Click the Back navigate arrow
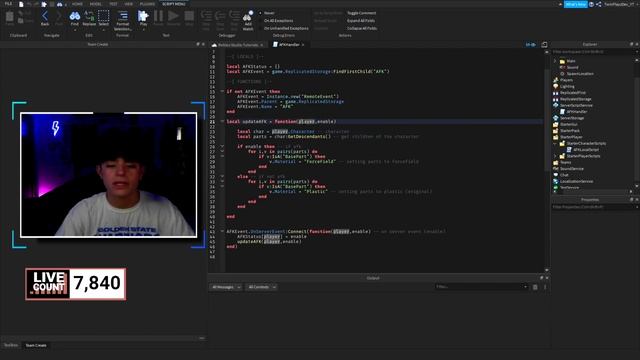Screen dimensions: 640x360 point(45,18)
